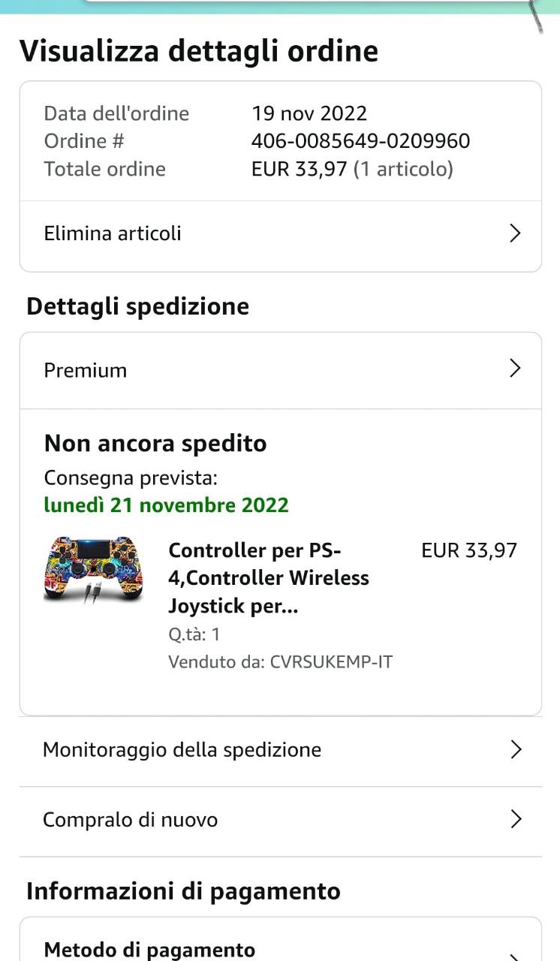Open the Controller per PS-4 product title
Viewport: 560px width, 961px height.
[268, 578]
